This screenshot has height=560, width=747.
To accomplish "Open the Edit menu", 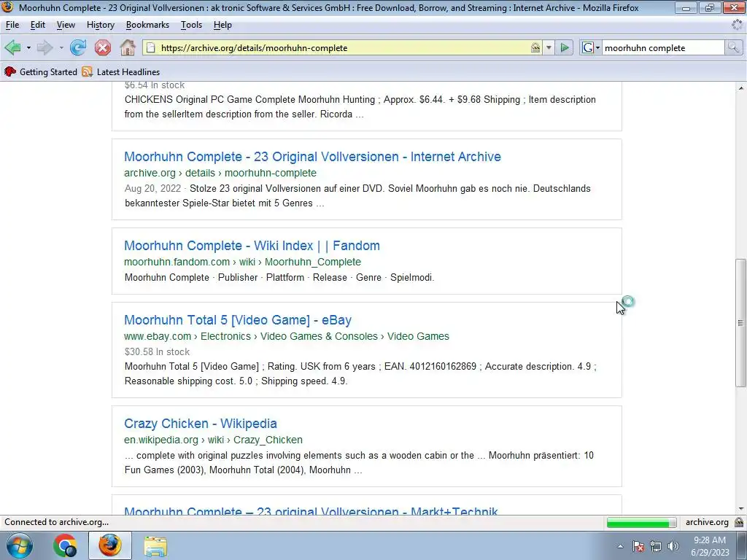I will [x=38, y=25].
